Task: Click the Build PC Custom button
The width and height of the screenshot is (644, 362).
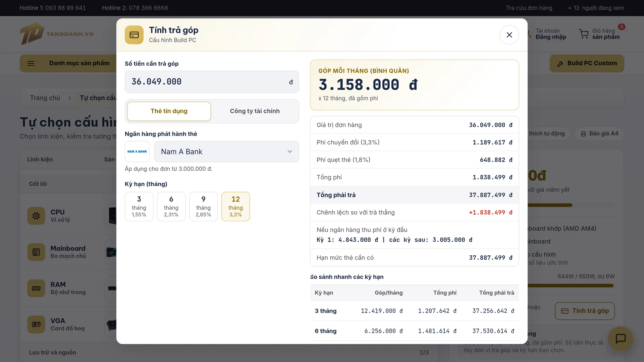Action: (x=587, y=63)
